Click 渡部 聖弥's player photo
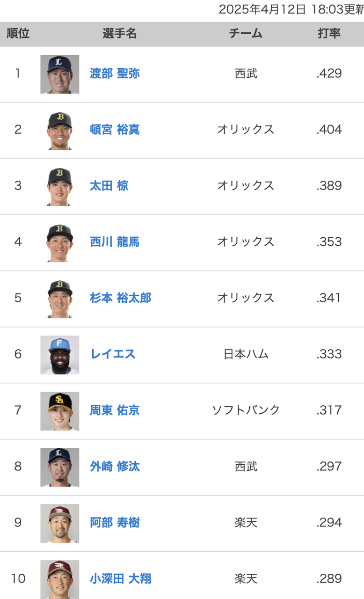 (x=59, y=74)
